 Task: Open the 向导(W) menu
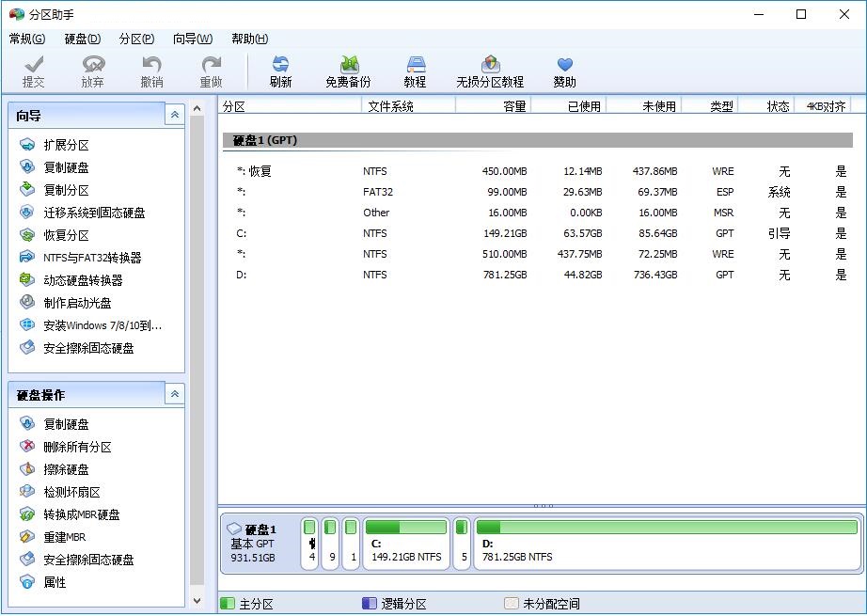tap(192, 39)
